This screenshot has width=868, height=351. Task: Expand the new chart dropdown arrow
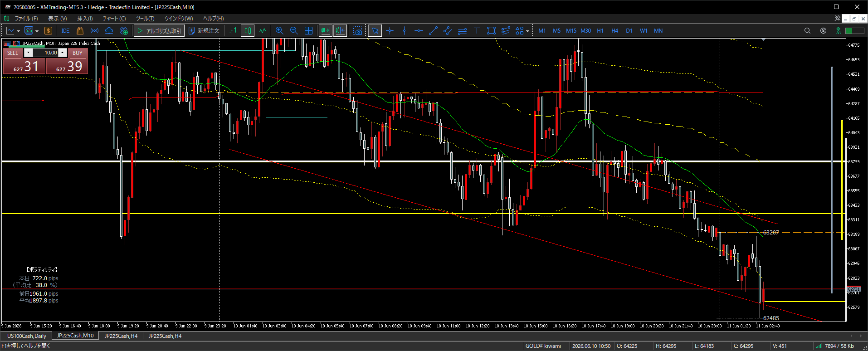pos(18,31)
